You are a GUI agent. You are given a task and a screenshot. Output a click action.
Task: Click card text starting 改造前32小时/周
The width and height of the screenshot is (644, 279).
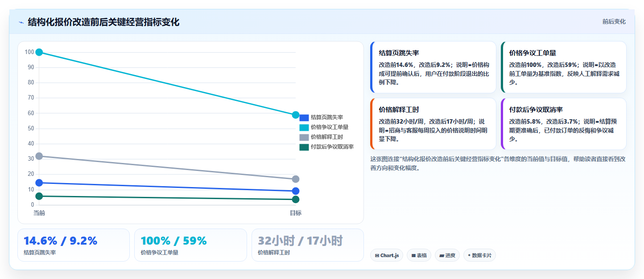433,130
